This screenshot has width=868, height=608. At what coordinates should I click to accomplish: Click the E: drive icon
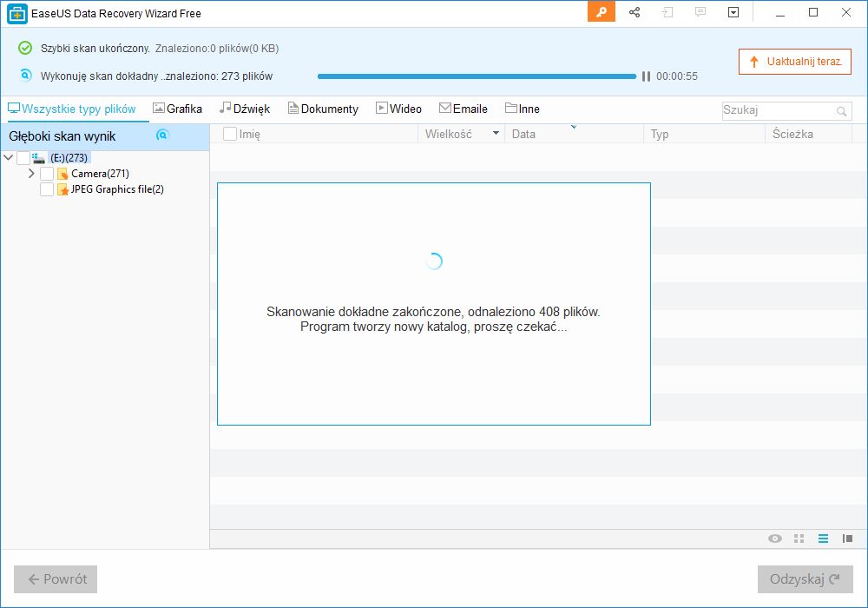tap(38, 158)
